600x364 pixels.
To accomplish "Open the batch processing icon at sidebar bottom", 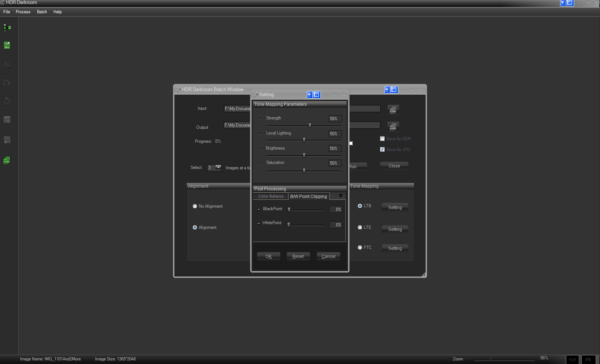I will pyautogui.click(x=7, y=160).
